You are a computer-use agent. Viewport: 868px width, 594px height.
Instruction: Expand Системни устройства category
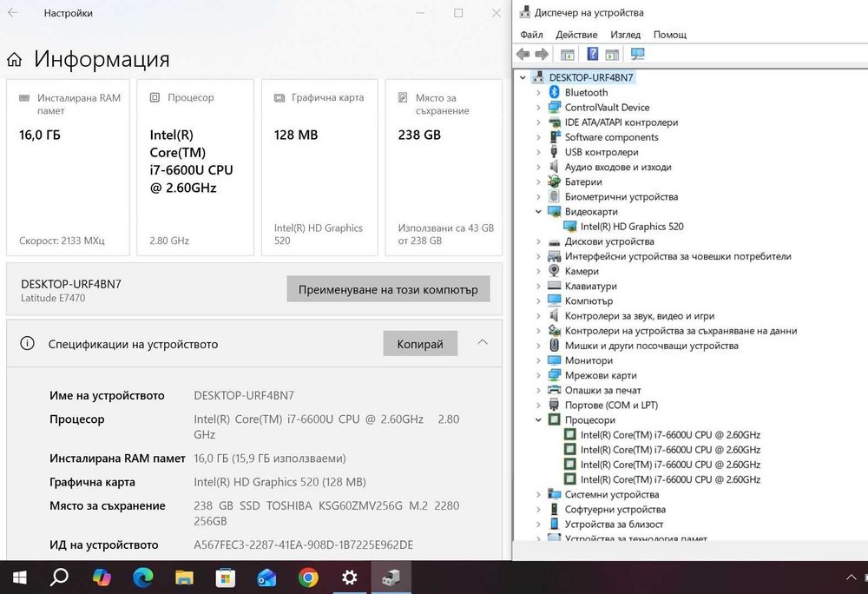538,494
